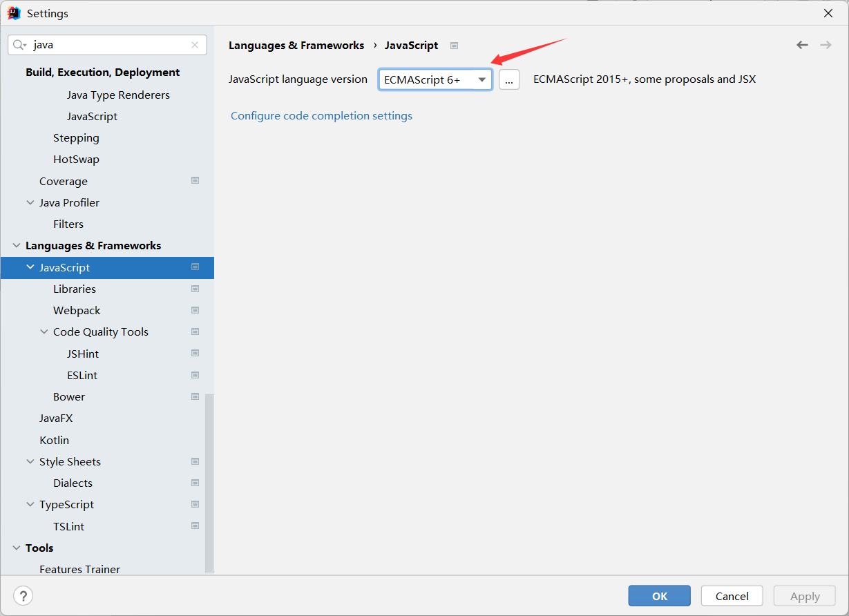Open Configure code completion settings link

point(321,115)
